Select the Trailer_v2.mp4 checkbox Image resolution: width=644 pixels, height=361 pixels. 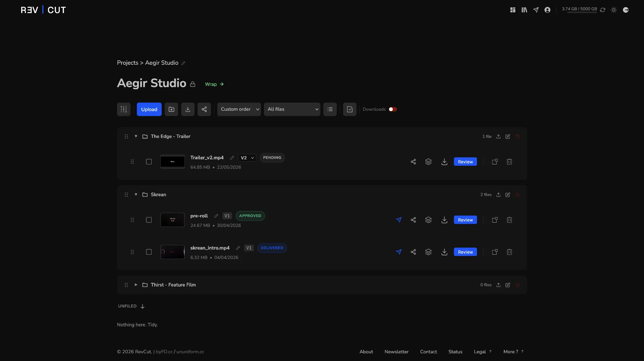149,162
